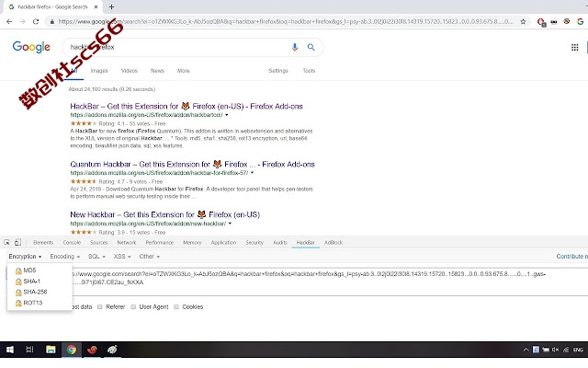Image resolution: width=588 pixels, height=368 pixels.
Task: Switch to the Videos search tab
Action: (129, 71)
